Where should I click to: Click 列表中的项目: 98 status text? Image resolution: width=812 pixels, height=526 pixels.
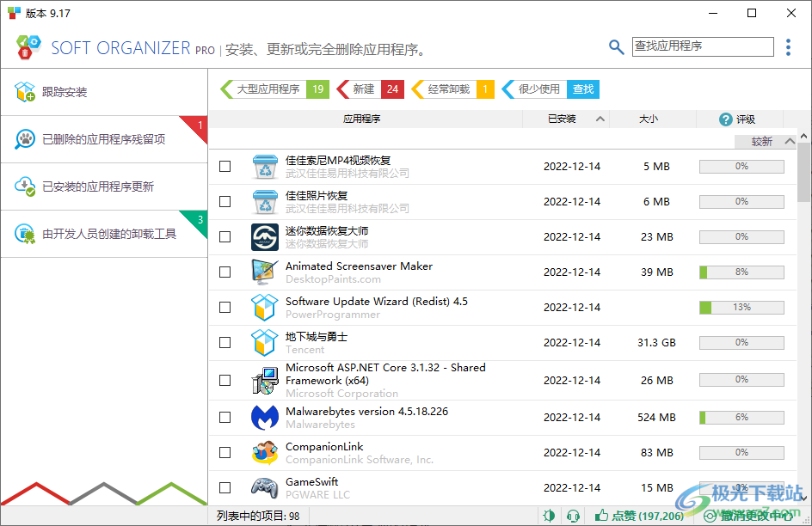click(x=258, y=516)
